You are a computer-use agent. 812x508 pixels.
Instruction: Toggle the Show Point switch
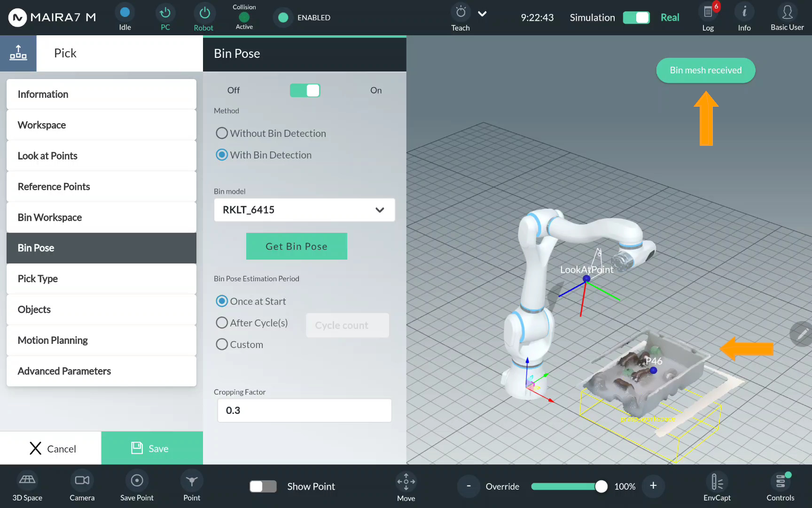pos(263,486)
